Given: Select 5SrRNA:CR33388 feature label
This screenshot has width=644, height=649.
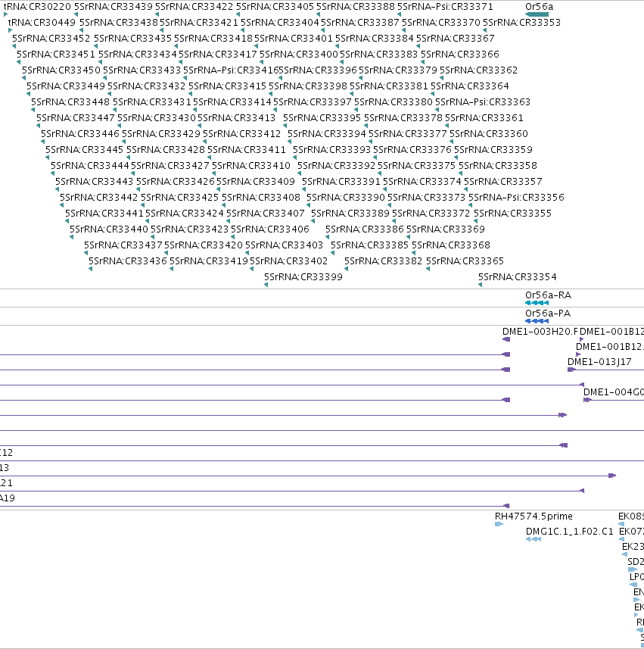Looking at the screenshot, I should pyautogui.click(x=356, y=7).
